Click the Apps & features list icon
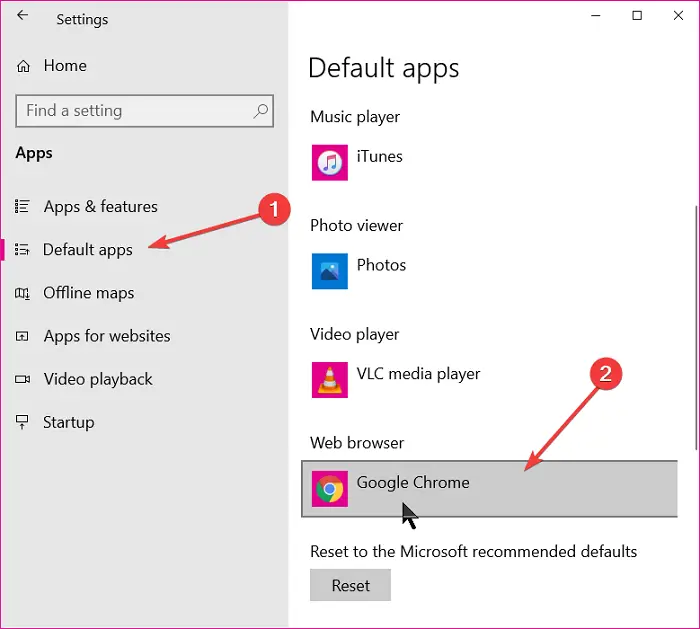The width and height of the screenshot is (700, 629). 22,206
